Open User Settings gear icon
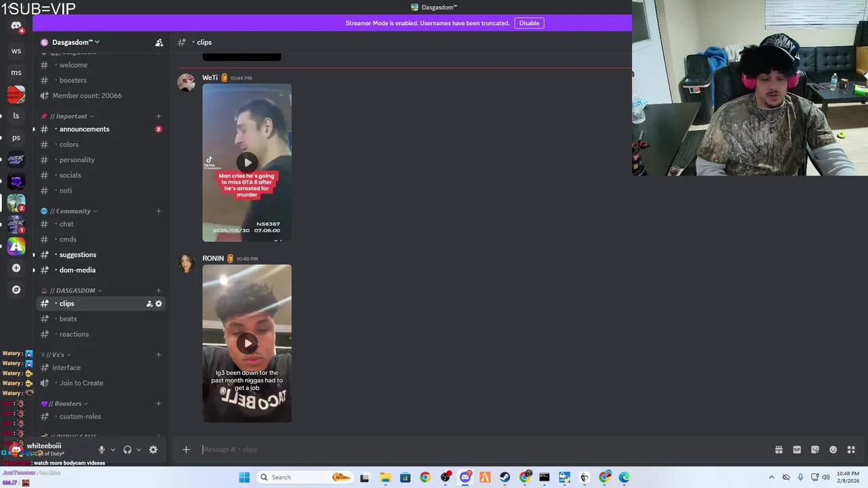The height and width of the screenshot is (488, 868). [153, 449]
